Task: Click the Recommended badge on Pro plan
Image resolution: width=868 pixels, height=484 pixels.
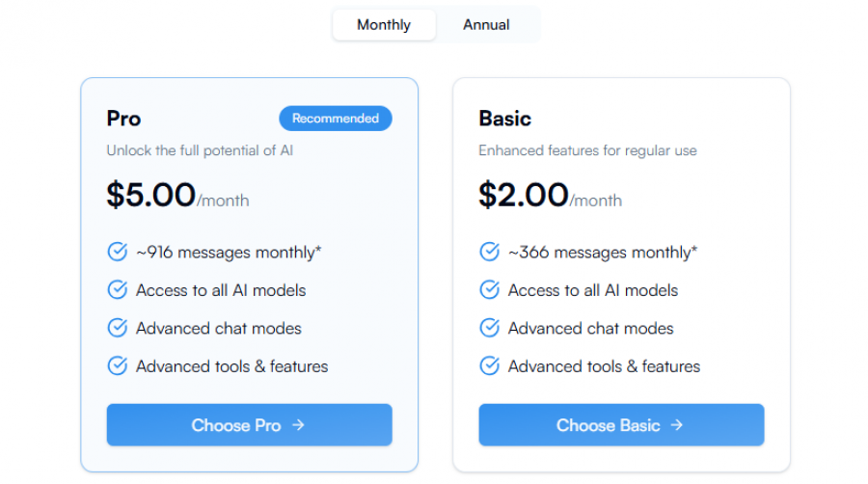Action: pyautogui.click(x=336, y=119)
